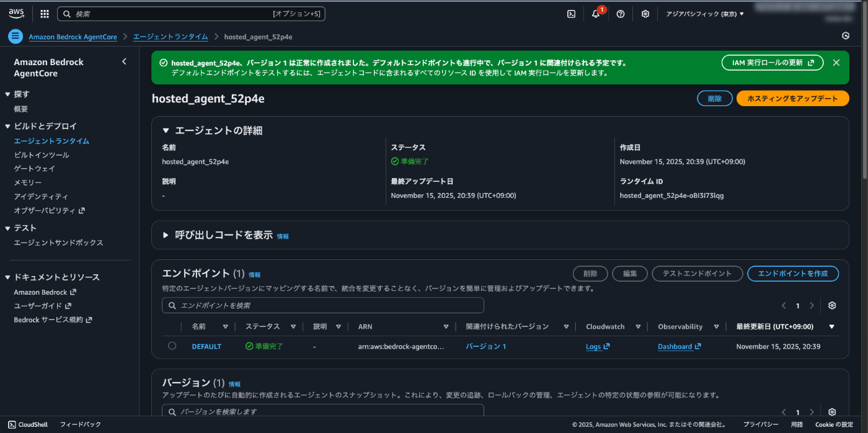The width and height of the screenshot is (868, 433).
Task: Click the IAM 実行ロールの更新 button
Action: pyautogui.click(x=772, y=63)
